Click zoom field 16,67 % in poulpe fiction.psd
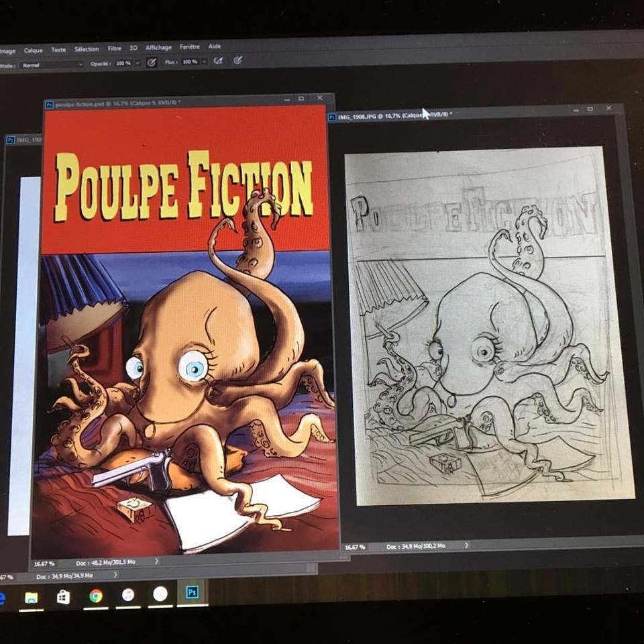Image resolution: width=644 pixels, height=644 pixels. point(44,563)
